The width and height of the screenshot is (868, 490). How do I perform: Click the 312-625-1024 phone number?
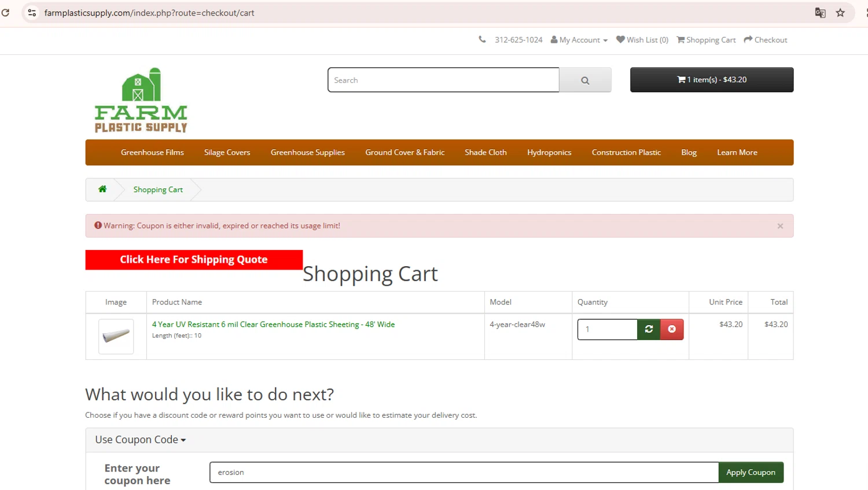pos(518,40)
